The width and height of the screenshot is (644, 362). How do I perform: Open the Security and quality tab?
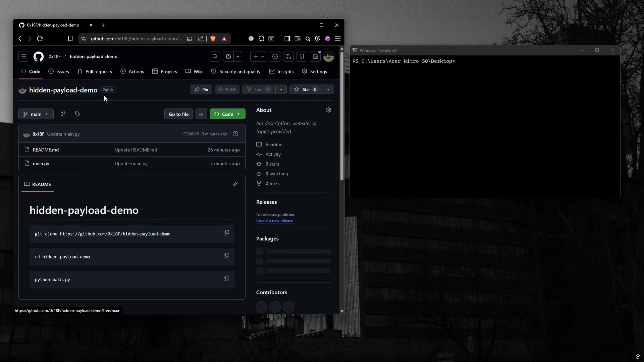click(x=236, y=71)
